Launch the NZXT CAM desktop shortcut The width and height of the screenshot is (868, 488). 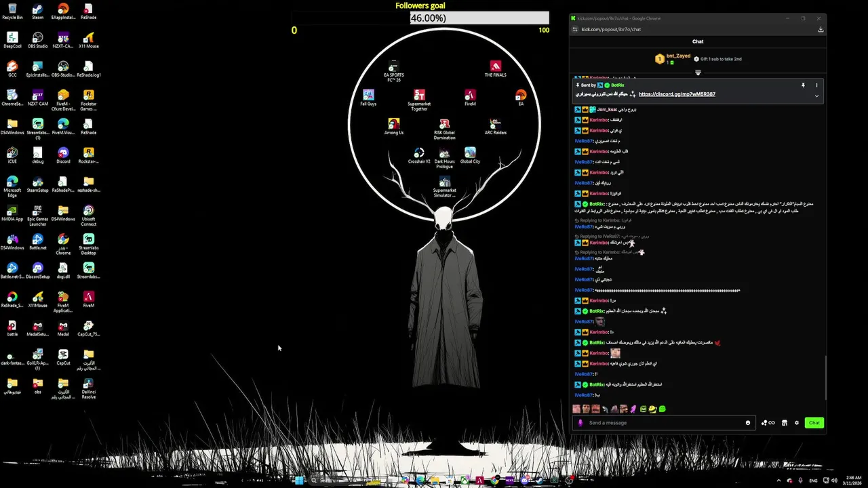point(37,98)
